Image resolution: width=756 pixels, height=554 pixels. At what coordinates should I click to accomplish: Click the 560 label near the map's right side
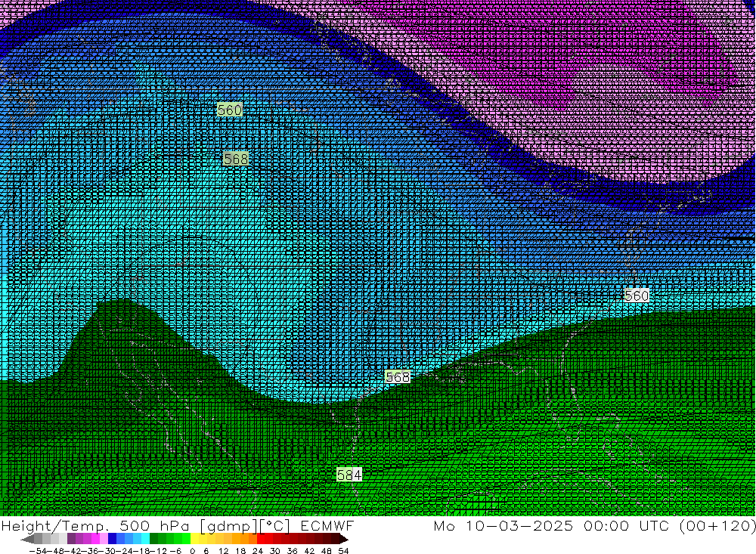(637, 296)
